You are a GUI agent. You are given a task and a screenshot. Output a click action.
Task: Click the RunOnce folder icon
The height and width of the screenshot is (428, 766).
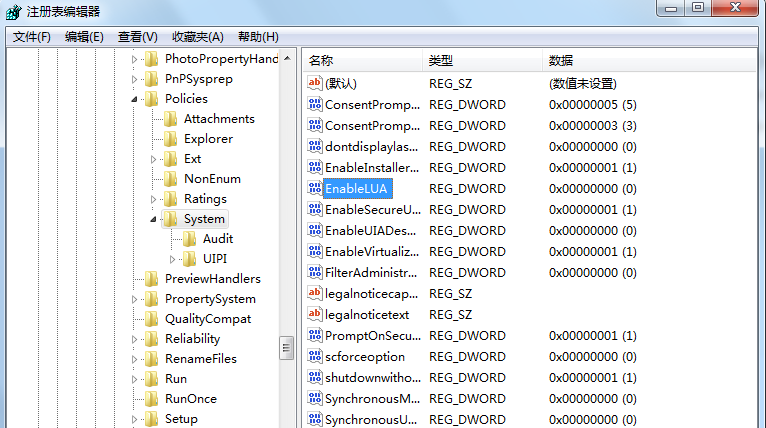pyautogui.click(x=152, y=399)
